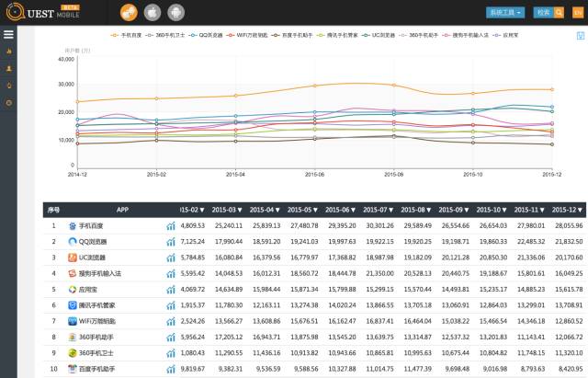Screen dimensions: 588x378
Task: Click the chart download icon at top right
Action: (580, 36)
